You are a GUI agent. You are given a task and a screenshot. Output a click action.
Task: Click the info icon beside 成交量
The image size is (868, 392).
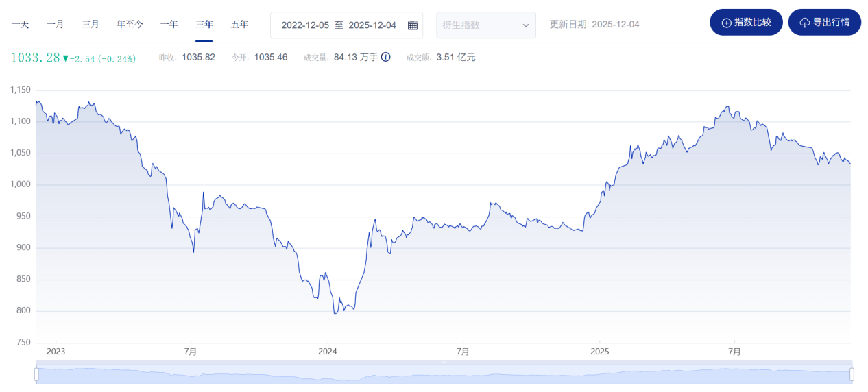pos(385,58)
